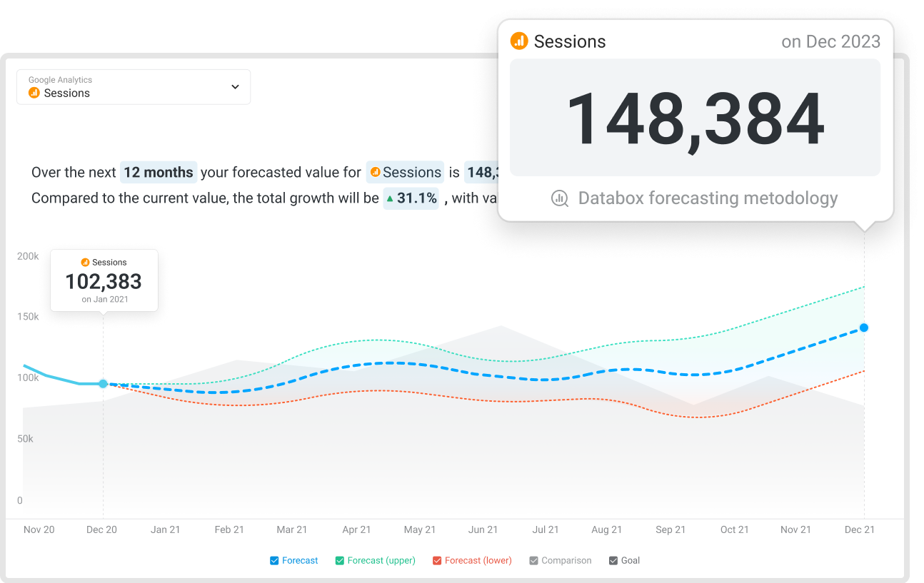
Task: Disable Forecast (upper) in the legend
Action: point(340,560)
